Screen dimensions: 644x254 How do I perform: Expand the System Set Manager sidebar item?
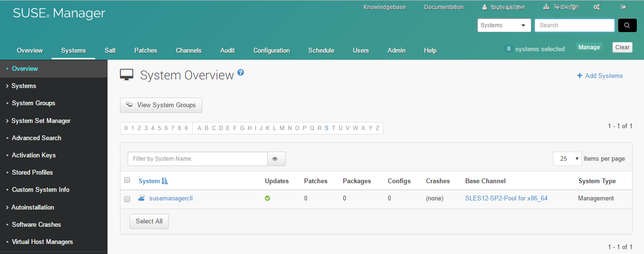tap(41, 121)
